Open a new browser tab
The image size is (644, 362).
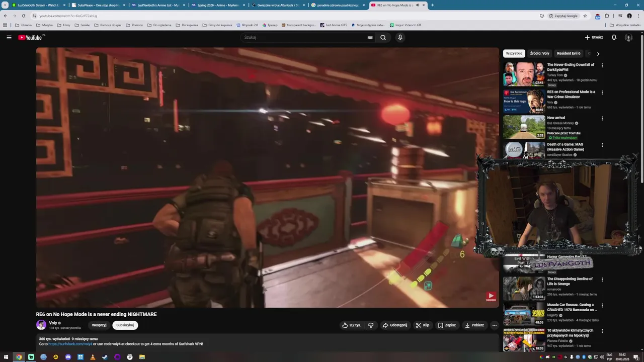click(432, 5)
